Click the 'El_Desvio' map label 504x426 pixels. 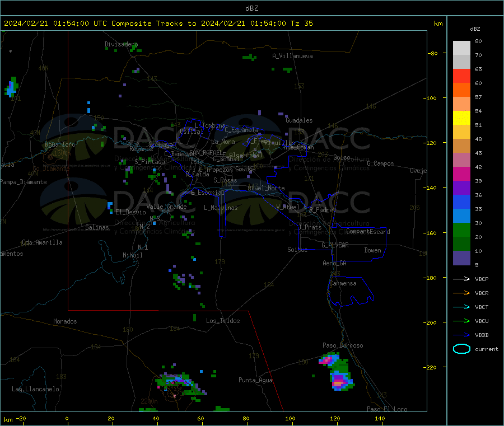(131, 212)
